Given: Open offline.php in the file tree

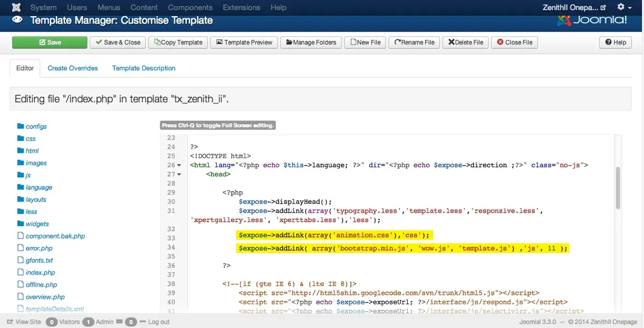Looking at the screenshot, I should 41,285.
